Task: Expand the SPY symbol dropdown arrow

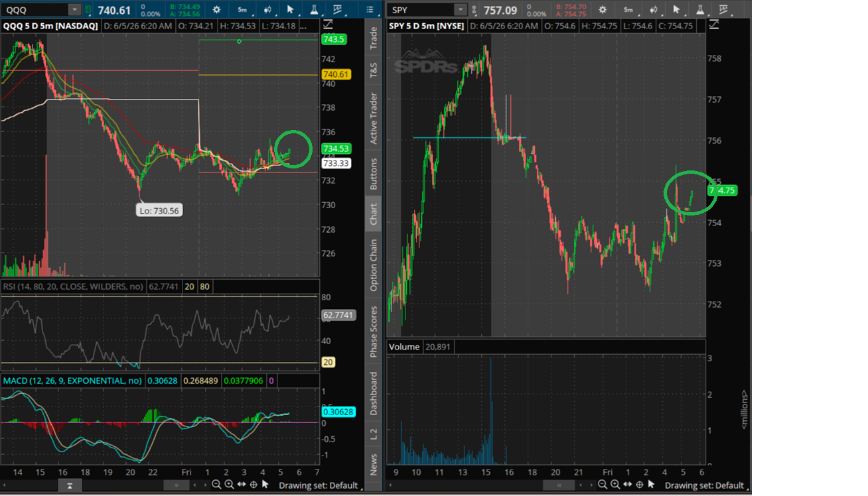Action: (x=461, y=9)
